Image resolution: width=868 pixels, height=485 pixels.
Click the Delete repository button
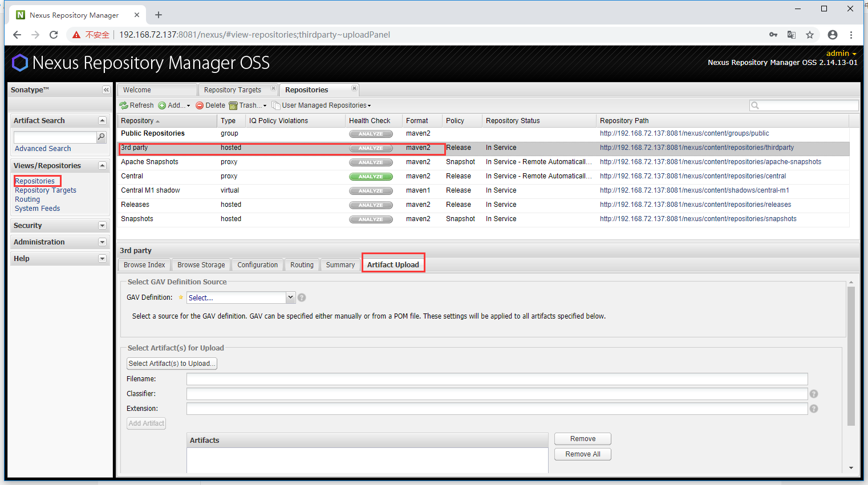point(210,105)
